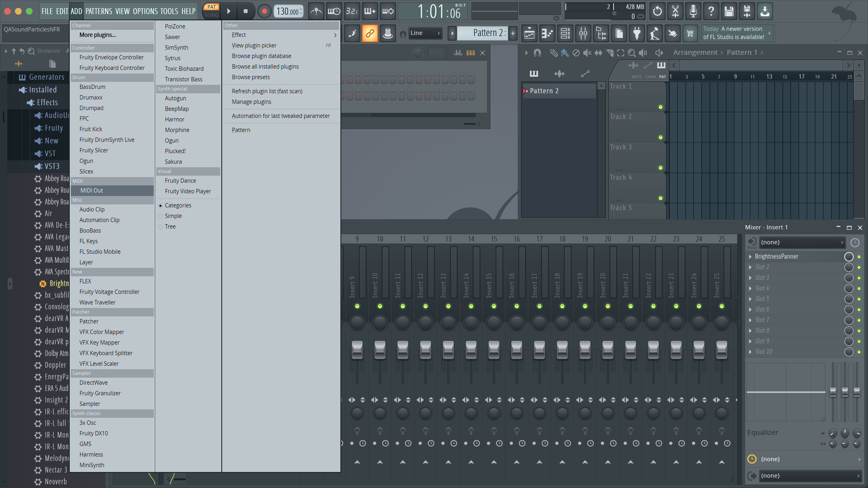Click the metronome icon
The image size is (868, 488).
(316, 11)
